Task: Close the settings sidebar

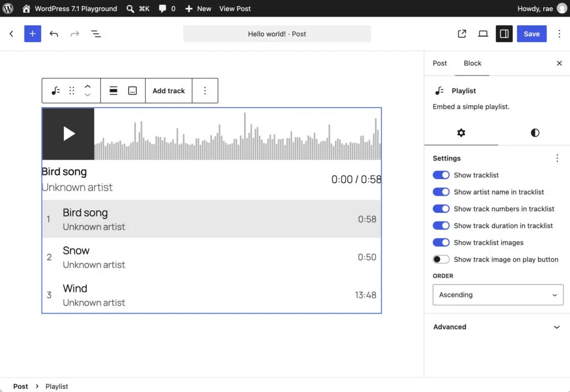Action: [559, 63]
